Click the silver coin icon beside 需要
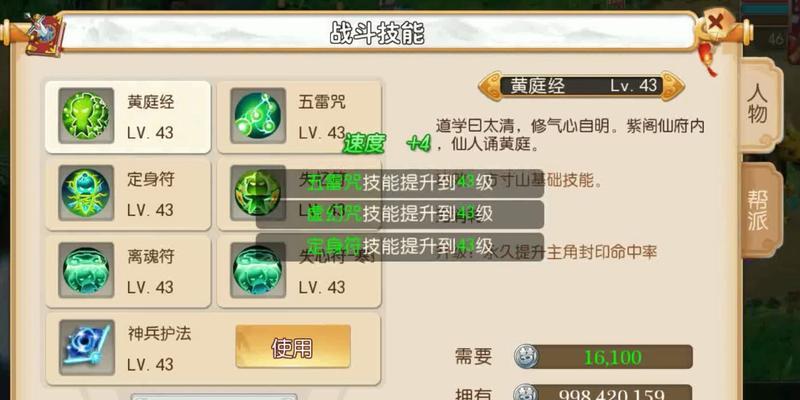The width and height of the screenshot is (800, 400). [526, 357]
